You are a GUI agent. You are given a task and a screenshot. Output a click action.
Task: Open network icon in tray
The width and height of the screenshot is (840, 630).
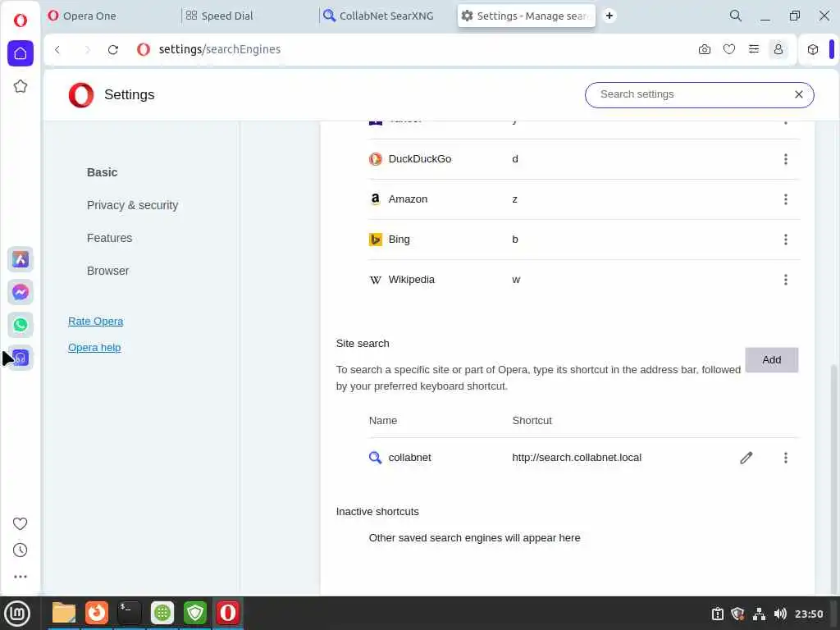click(x=759, y=614)
